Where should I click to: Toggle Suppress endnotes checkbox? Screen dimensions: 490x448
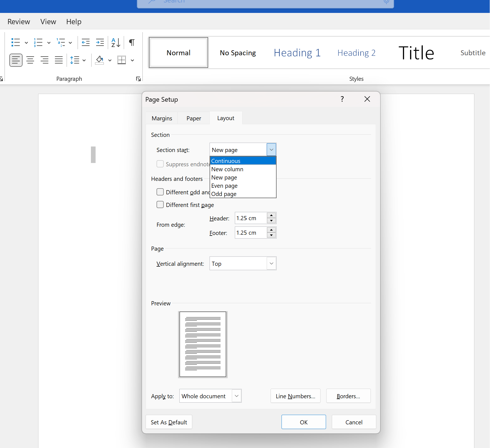click(x=160, y=164)
